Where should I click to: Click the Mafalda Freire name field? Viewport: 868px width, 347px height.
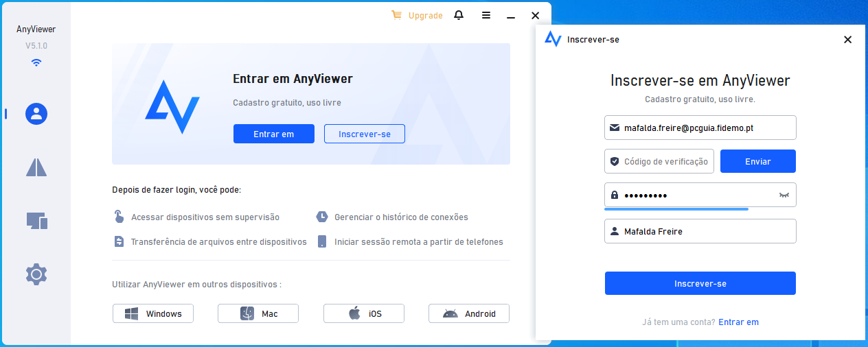(x=700, y=231)
